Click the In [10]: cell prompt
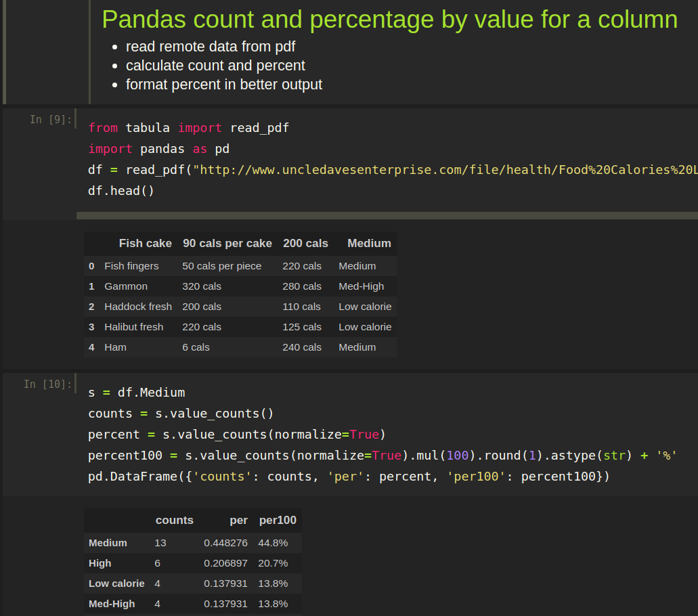Screen dimensions: 698x616 48,384
